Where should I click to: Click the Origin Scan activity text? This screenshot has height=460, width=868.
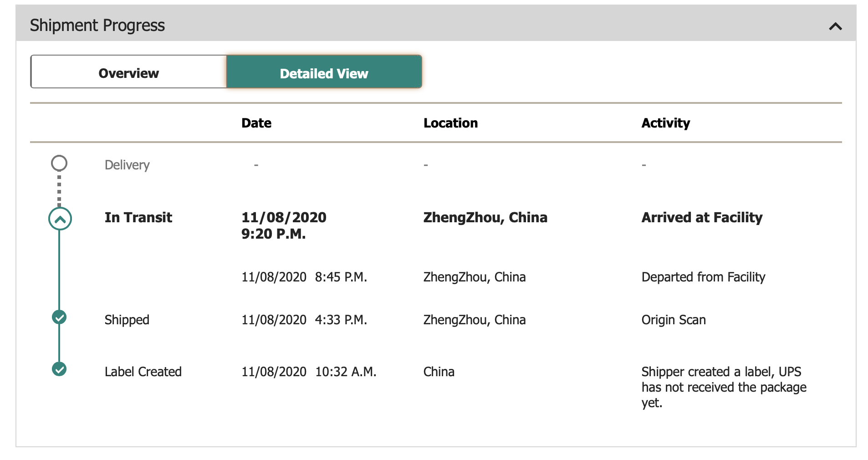(674, 320)
